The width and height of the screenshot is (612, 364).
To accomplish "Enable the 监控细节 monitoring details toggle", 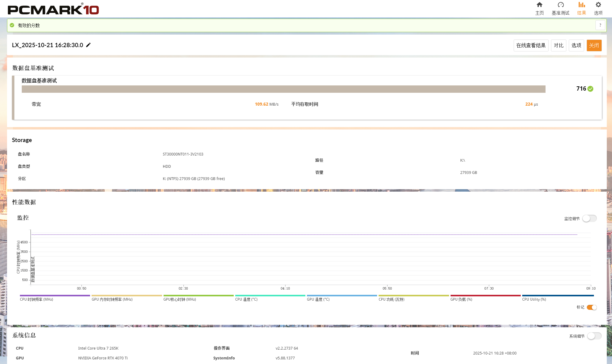I will [x=589, y=218].
